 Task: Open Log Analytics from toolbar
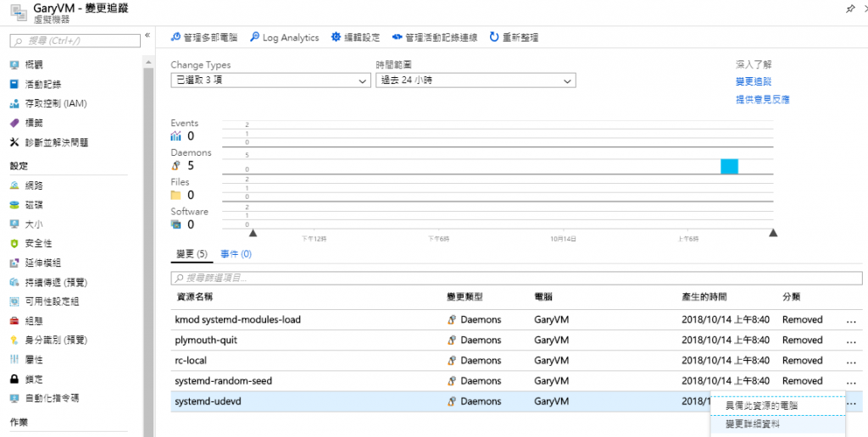(x=285, y=37)
